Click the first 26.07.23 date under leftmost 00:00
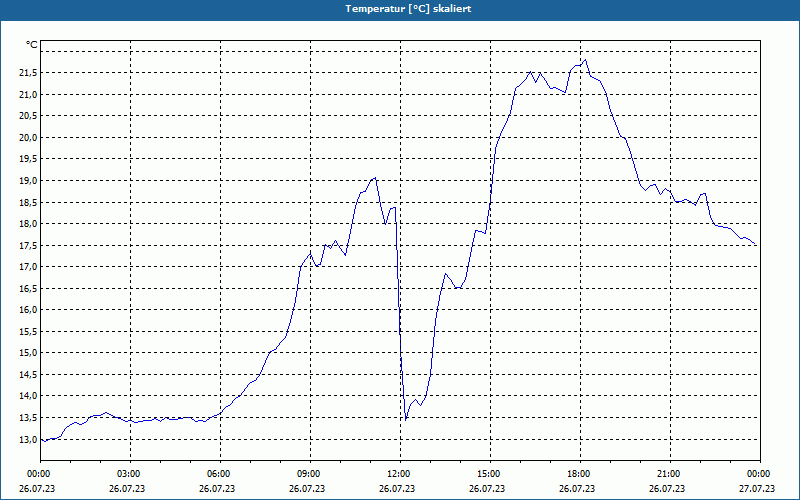 (x=37, y=488)
